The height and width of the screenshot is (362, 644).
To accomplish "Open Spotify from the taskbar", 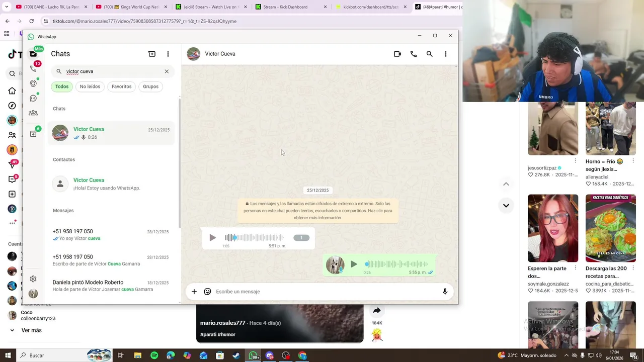I will tap(154, 355).
